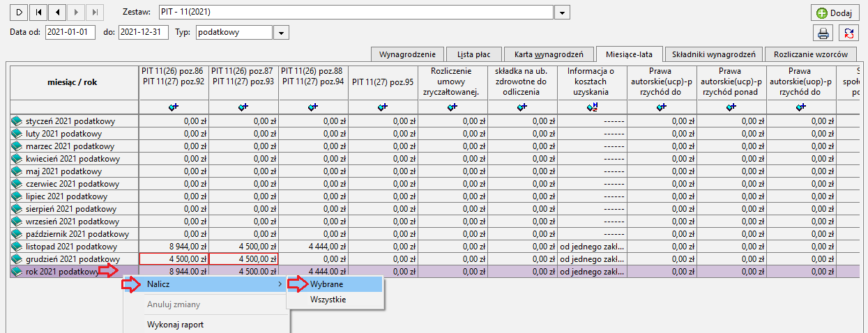
Task: Click book icon for styczeń 2021 podatkowy
Action: (x=17, y=121)
